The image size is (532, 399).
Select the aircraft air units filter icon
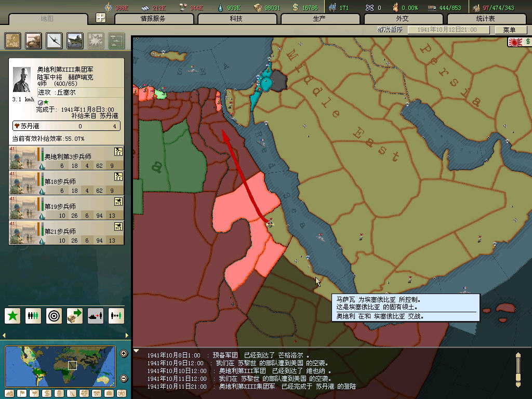(x=55, y=41)
